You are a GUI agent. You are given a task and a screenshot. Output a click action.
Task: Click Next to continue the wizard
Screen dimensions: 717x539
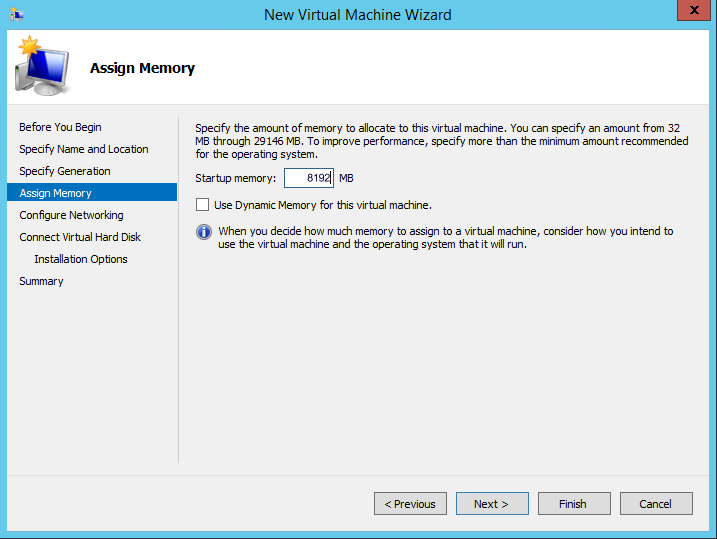492,504
